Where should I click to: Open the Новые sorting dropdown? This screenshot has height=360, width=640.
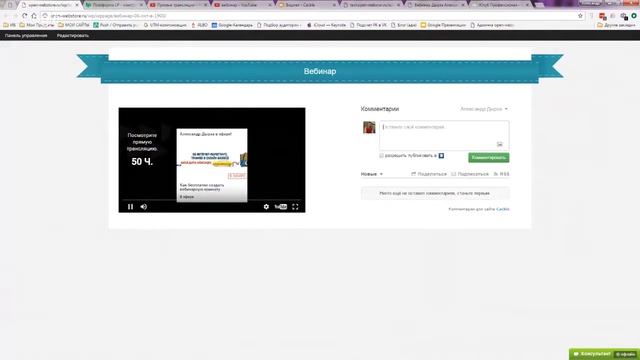pos(372,174)
